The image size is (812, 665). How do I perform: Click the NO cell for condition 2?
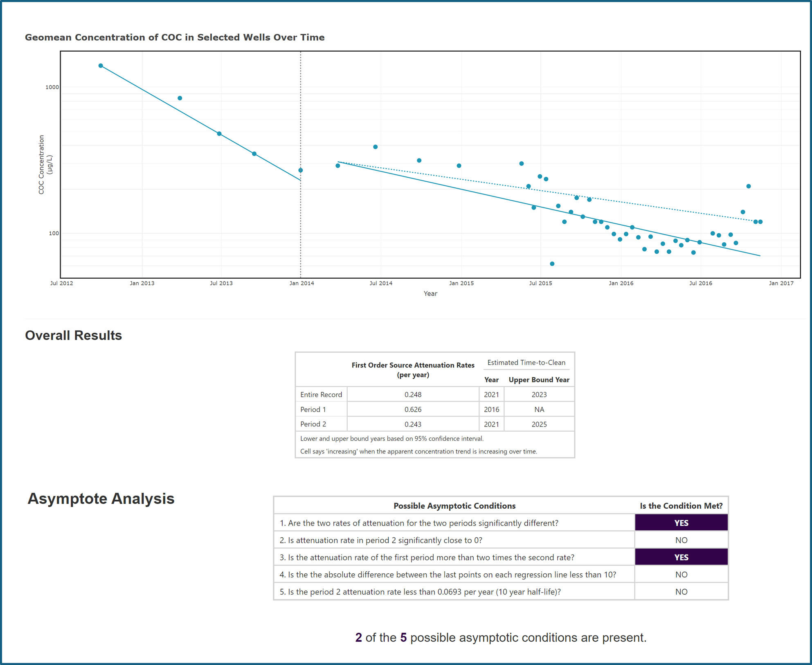point(681,540)
